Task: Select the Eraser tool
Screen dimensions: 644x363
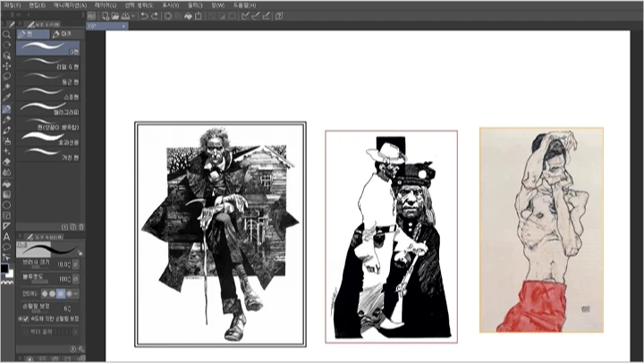Action: coord(6,162)
